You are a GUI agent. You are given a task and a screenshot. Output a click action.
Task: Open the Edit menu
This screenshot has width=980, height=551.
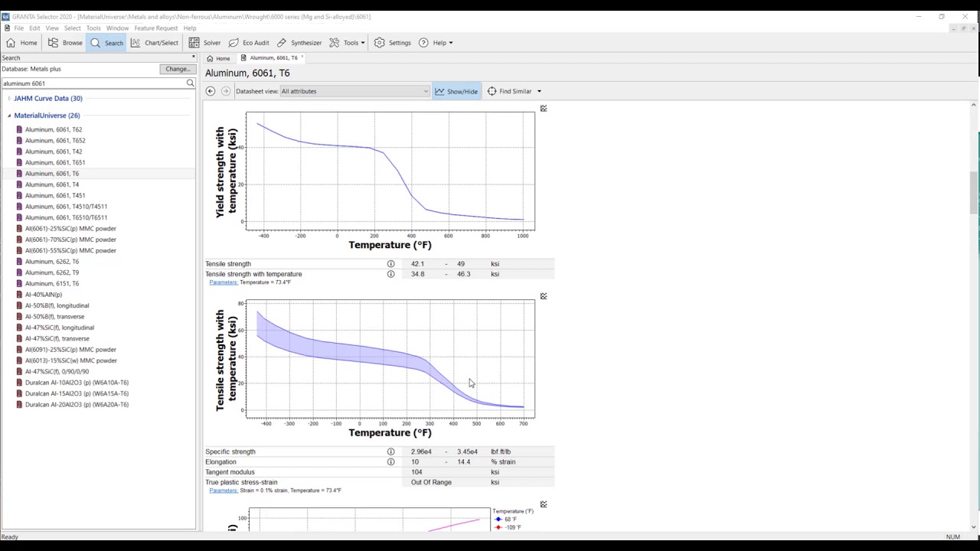coord(34,28)
